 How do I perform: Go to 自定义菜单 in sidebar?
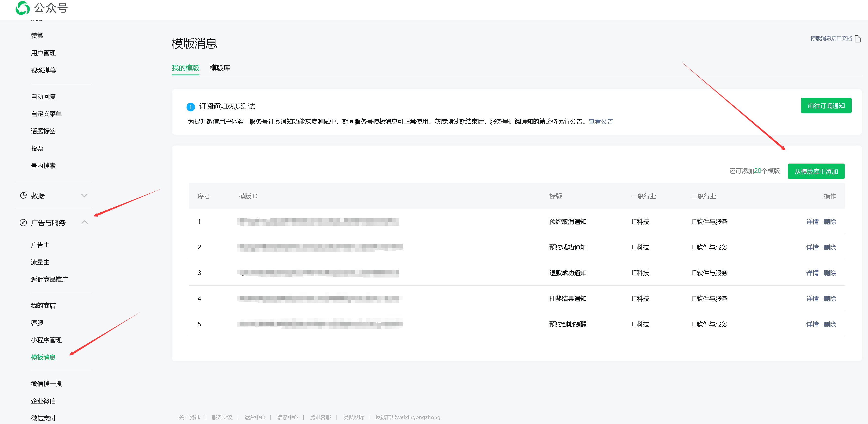click(46, 114)
